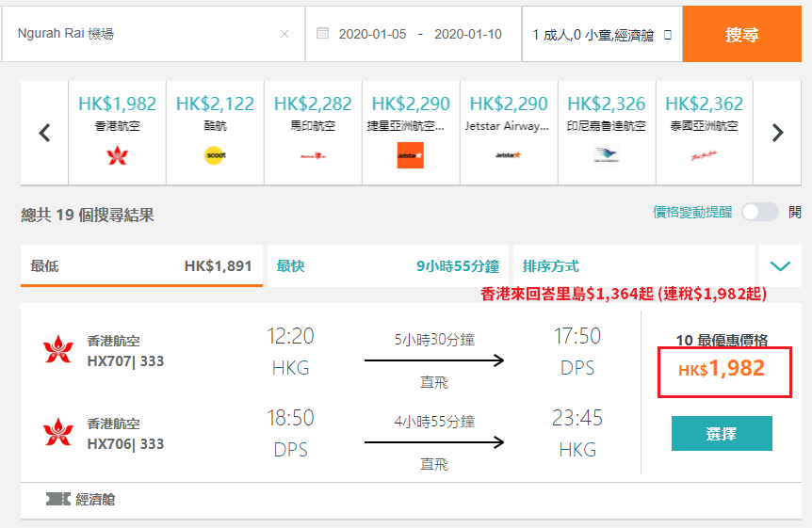The height and width of the screenshot is (528, 812).
Task: Click the Thai AirAsia logo
Action: tap(705, 155)
